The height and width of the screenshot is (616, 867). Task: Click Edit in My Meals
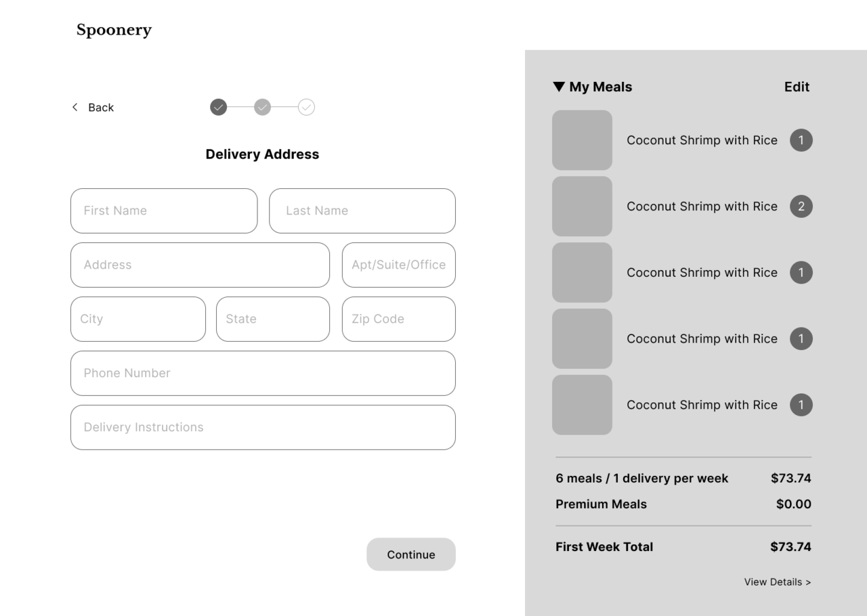click(797, 87)
